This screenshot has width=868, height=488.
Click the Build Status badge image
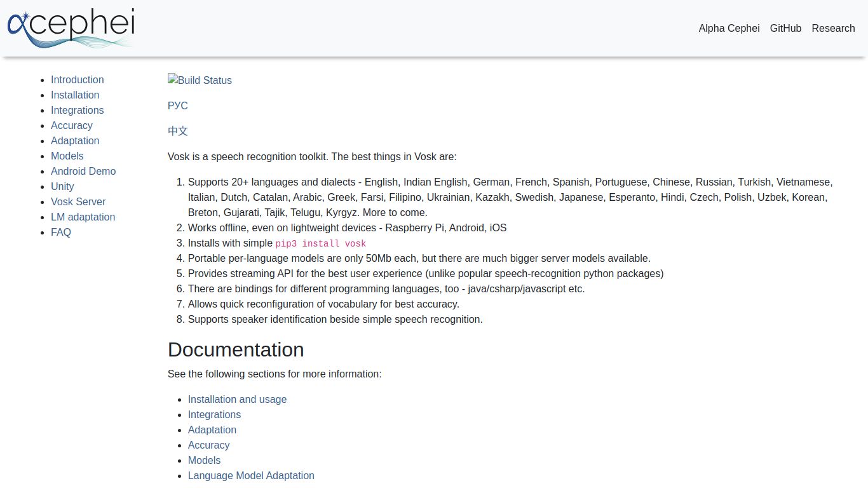point(200,80)
